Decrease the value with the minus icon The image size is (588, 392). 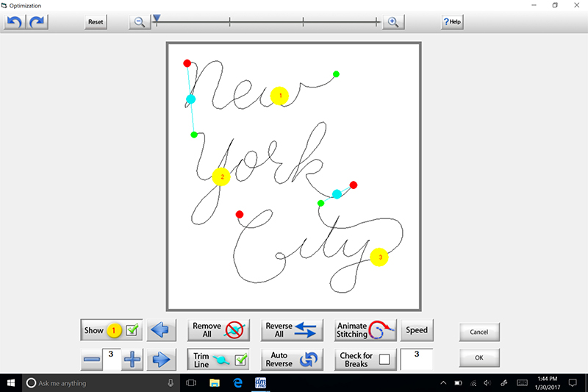(91, 360)
